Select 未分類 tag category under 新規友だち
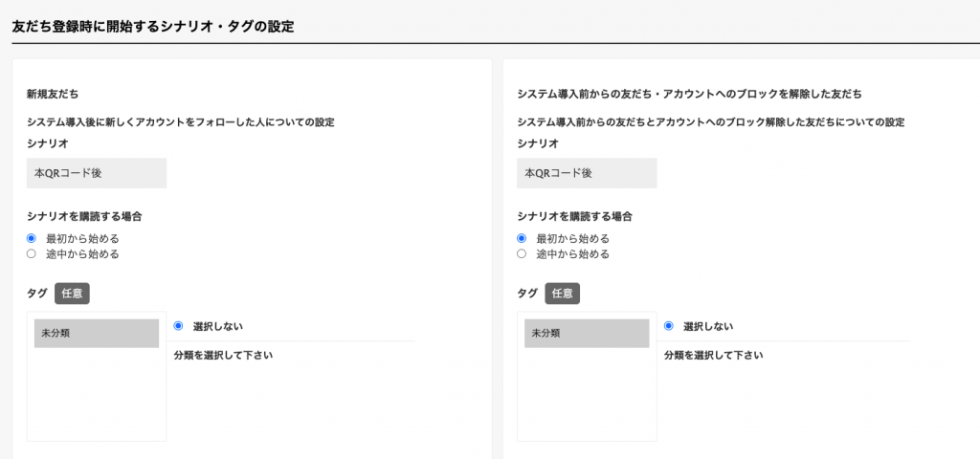 click(x=97, y=333)
